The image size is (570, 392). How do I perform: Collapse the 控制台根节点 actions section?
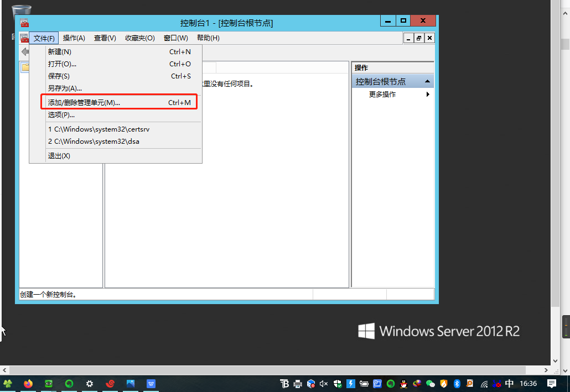(427, 81)
